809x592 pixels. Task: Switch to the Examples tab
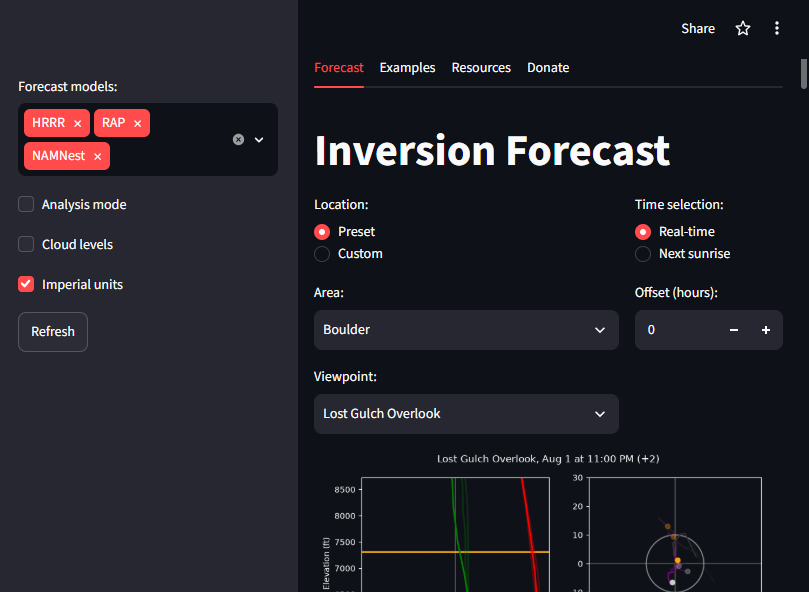coord(408,68)
